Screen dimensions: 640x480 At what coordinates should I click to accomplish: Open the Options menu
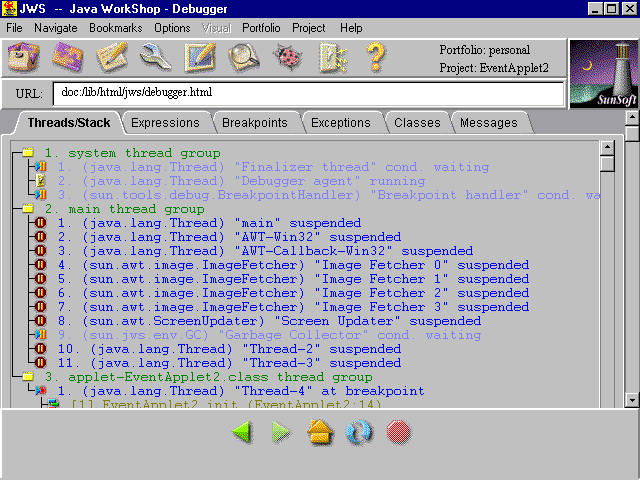[x=172, y=28]
